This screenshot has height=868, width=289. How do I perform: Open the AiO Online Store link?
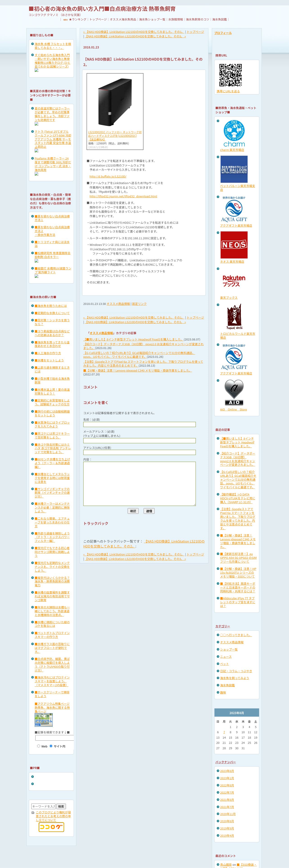pos(233,409)
